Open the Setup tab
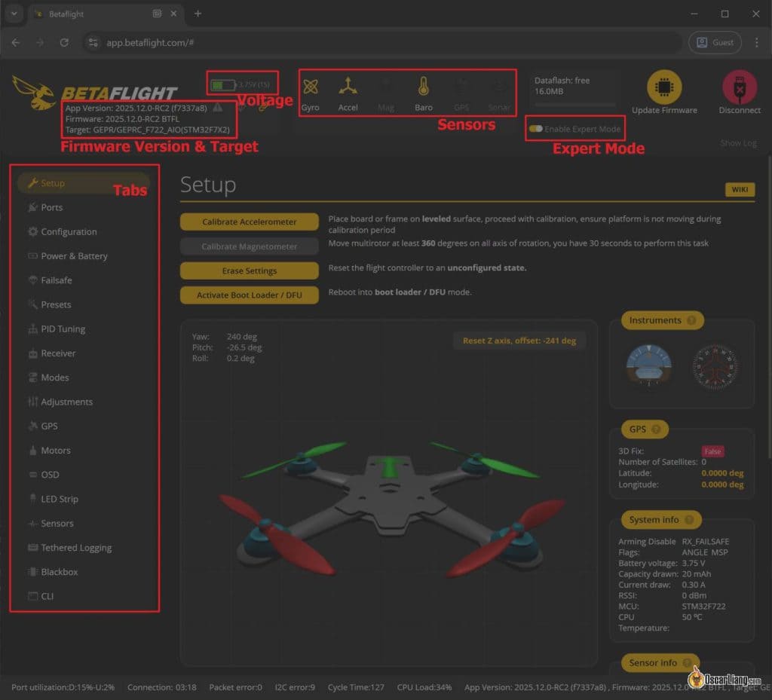The image size is (772, 700). [x=84, y=183]
